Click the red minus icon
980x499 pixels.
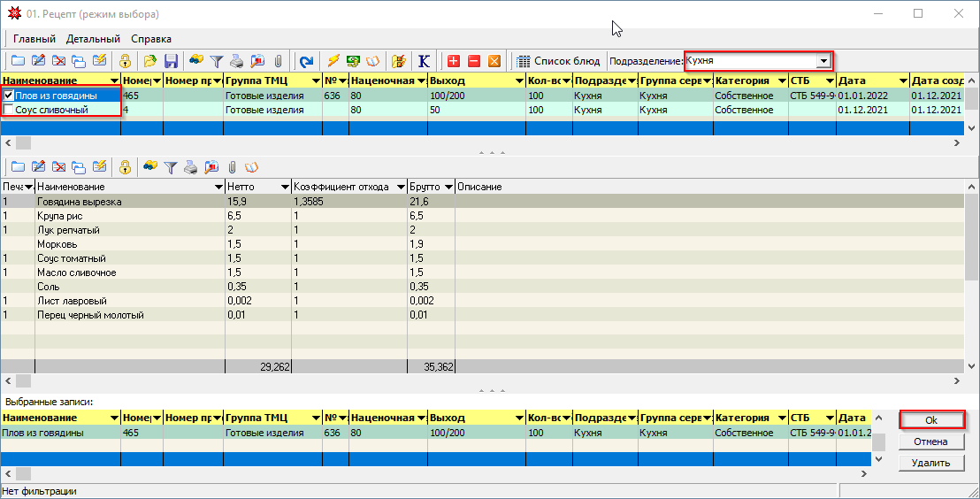click(474, 61)
